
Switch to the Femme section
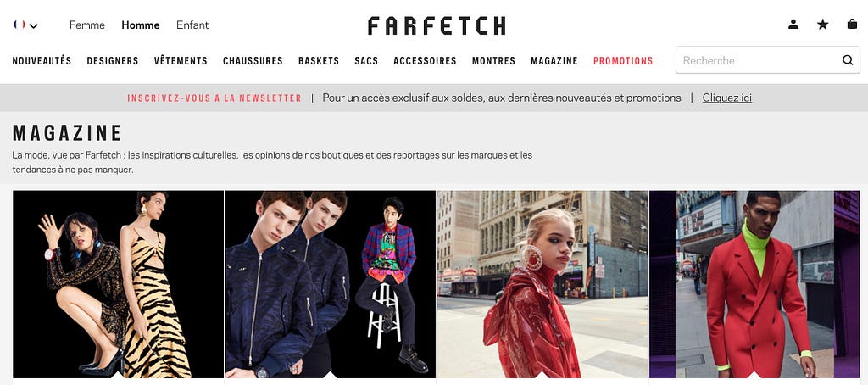[x=87, y=25]
